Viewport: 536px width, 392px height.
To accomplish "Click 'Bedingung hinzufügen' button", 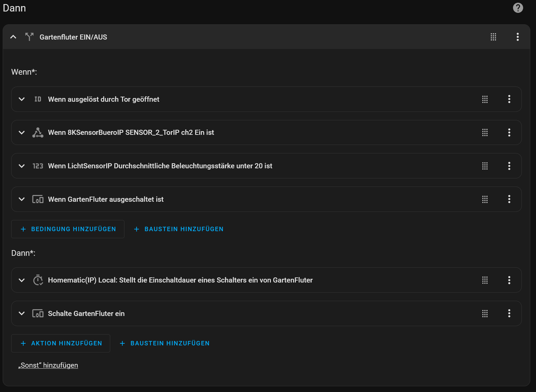I will [x=68, y=229].
